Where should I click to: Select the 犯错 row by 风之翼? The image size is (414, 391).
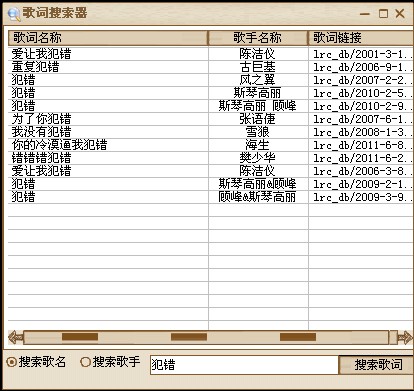click(x=211, y=80)
